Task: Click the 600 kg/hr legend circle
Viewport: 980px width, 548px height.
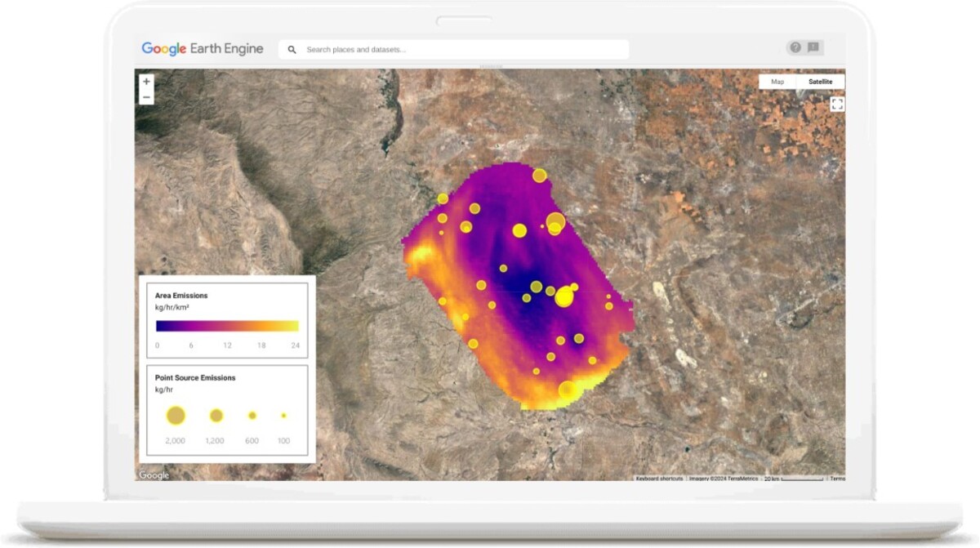Action: coord(252,416)
